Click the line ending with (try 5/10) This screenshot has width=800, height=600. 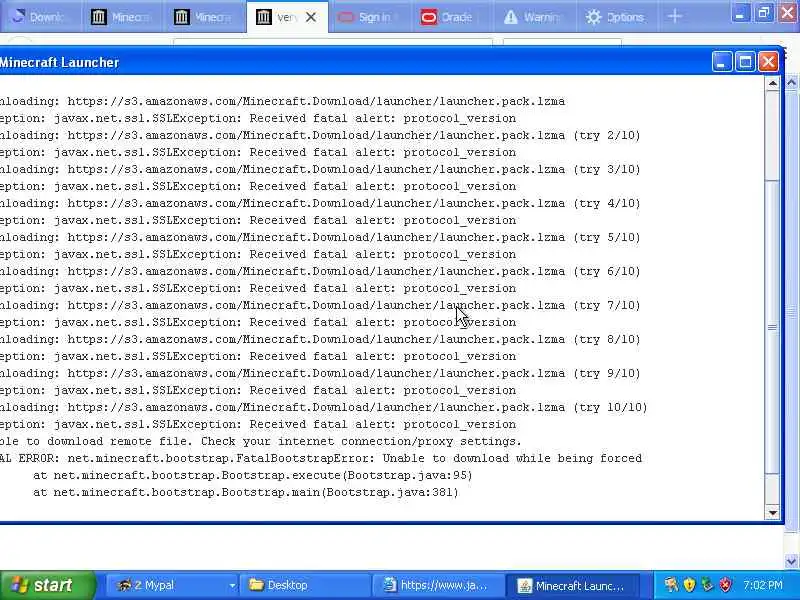pyautogui.click(x=320, y=238)
